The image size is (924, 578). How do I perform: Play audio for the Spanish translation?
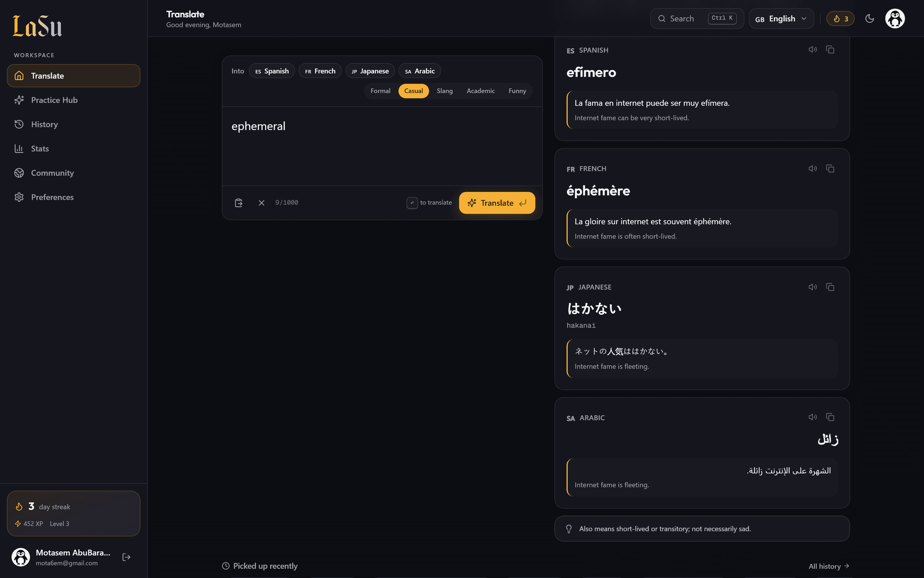tap(813, 50)
